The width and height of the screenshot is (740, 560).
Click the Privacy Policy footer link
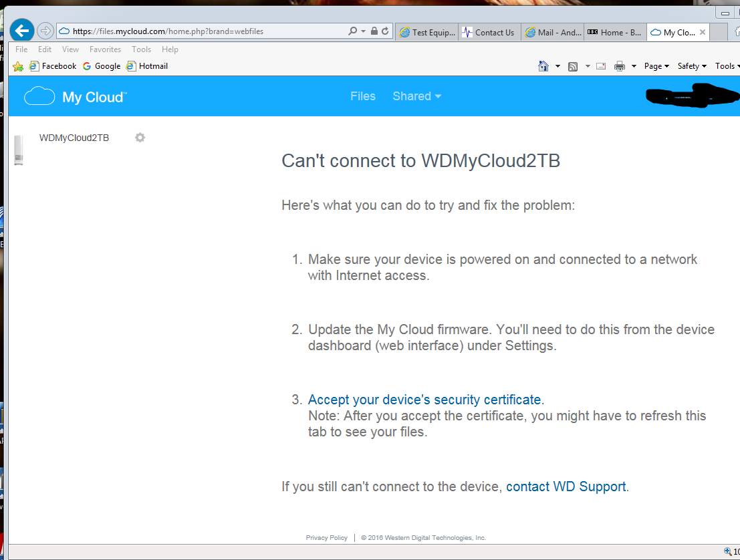pyautogui.click(x=327, y=538)
